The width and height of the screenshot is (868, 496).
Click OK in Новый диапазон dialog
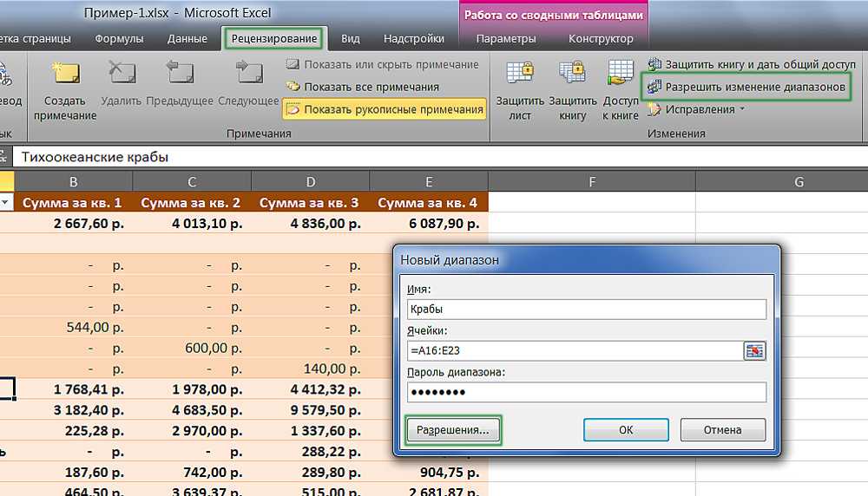626,429
